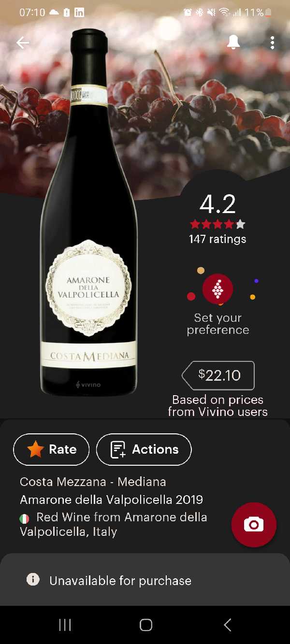Open the camera to scan a wine label
290x644 pixels.
pyautogui.click(x=254, y=525)
